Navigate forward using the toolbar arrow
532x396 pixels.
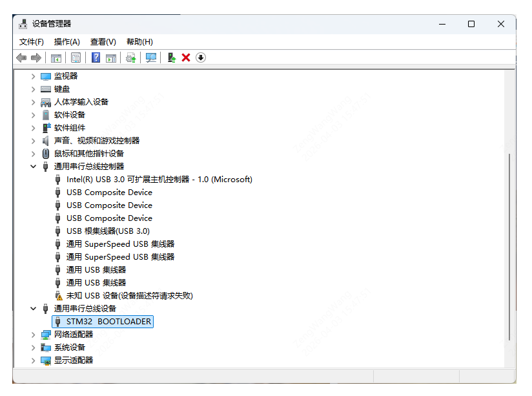[36, 57]
